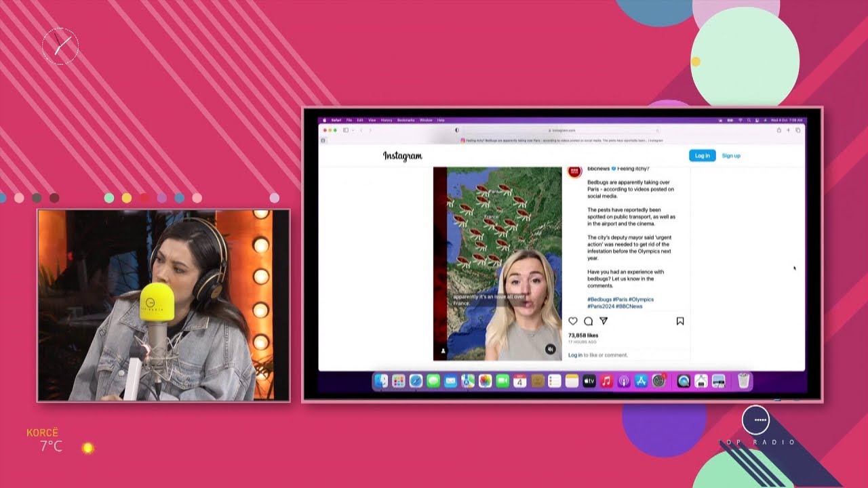This screenshot has height=488, width=868.
Task: Open Mail from the dock
Action: click(451, 382)
